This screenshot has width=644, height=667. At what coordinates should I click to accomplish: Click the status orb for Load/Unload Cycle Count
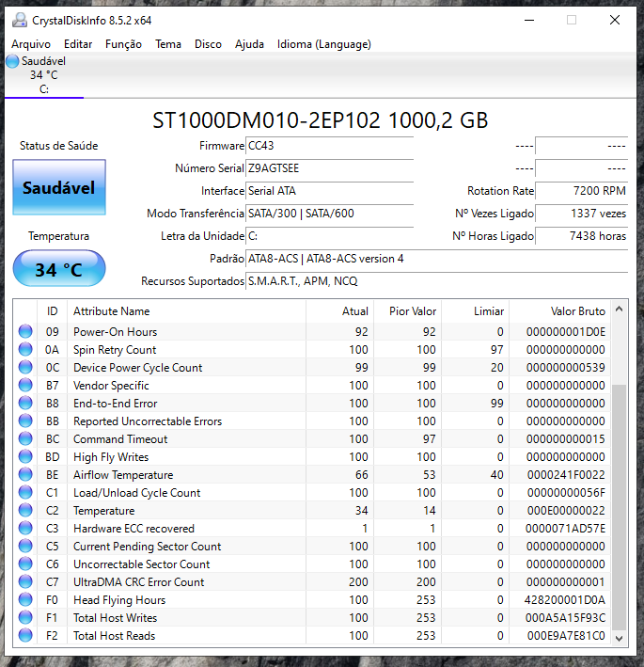[x=25, y=492]
